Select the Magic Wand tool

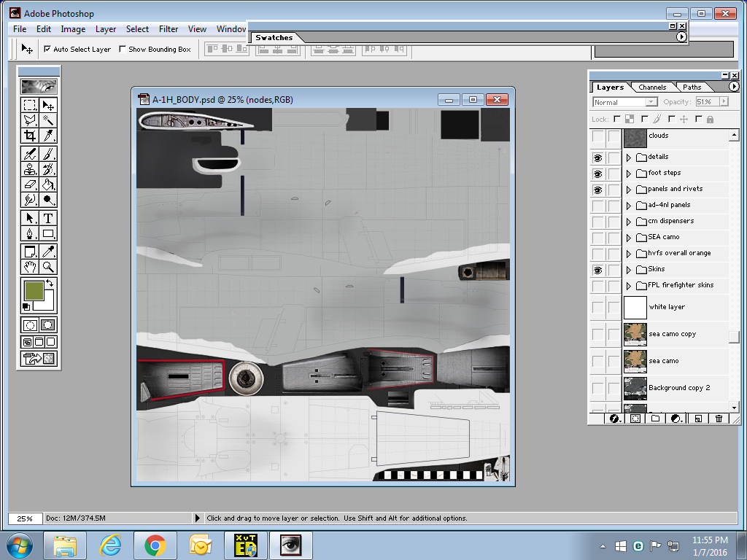[47, 120]
